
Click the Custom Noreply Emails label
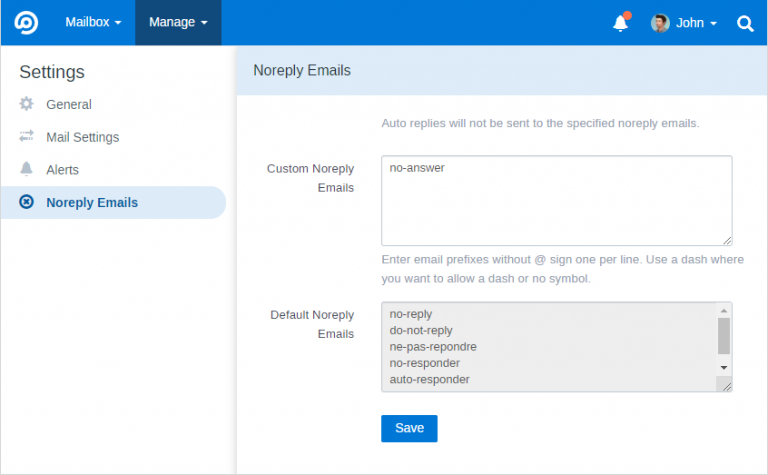(x=310, y=178)
